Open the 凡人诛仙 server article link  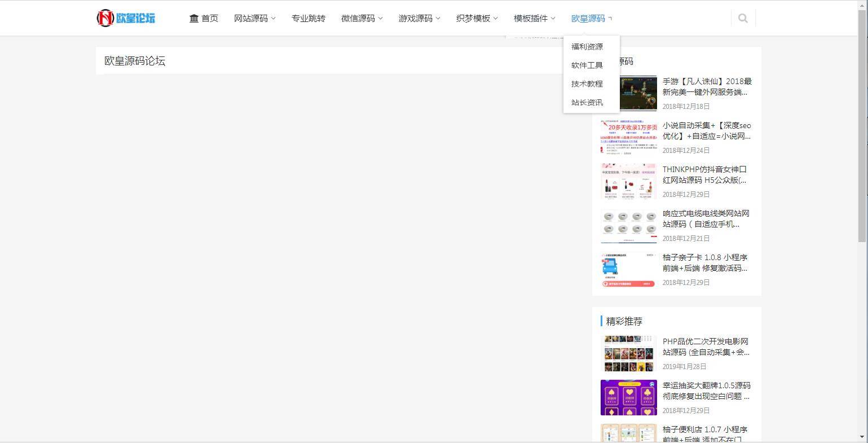click(707, 86)
